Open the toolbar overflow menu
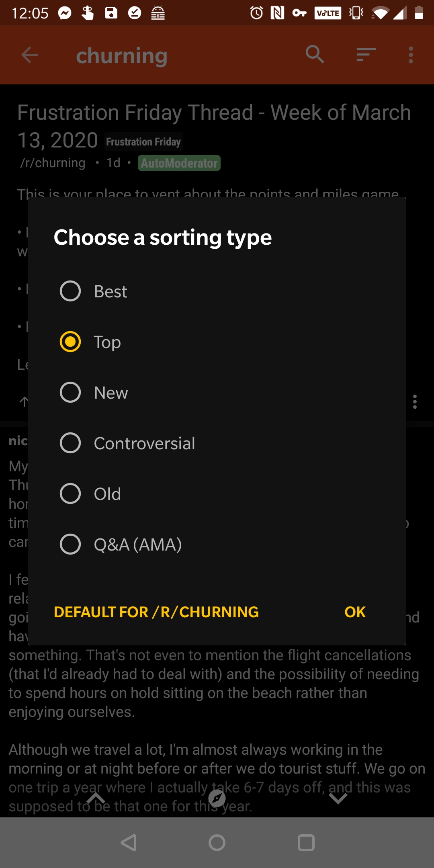The image size is (434, 868). 410,55
